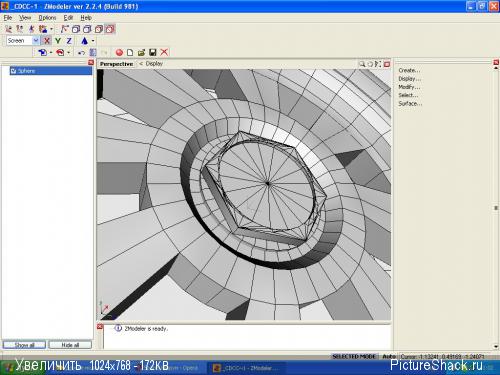This screenshot has height=375, width=500.
Task: Toggle SELECTED MODE in status bar
Action: tap(354, 356)
